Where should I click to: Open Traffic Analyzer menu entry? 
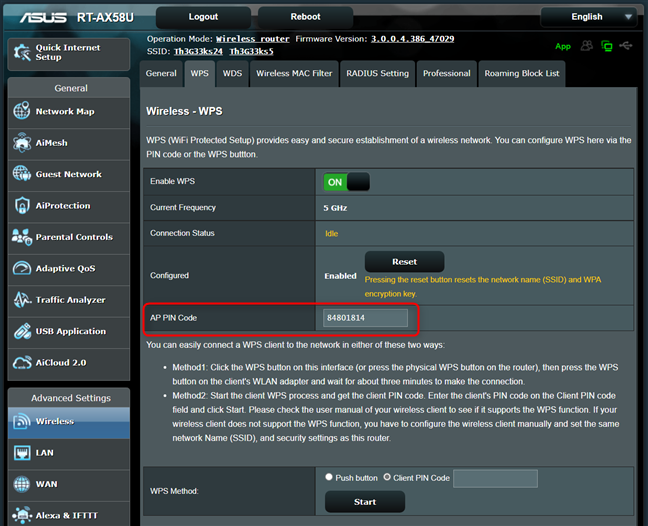point(69,300)
